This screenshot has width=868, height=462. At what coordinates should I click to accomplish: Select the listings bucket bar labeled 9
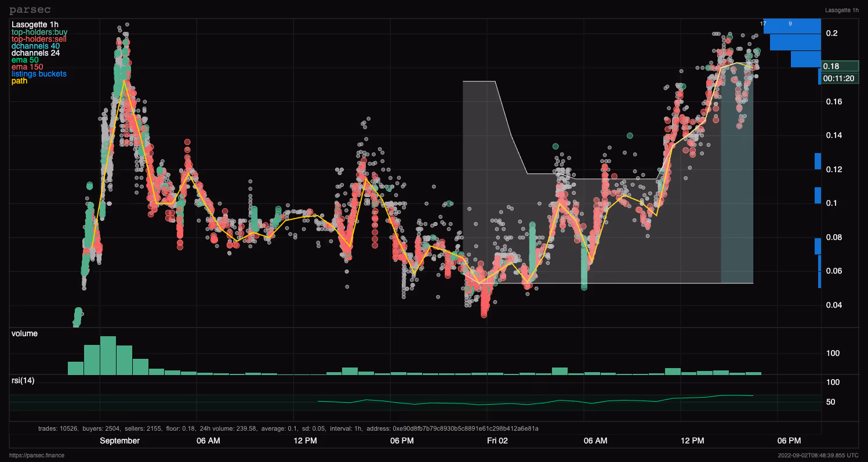tap(792, 26)
